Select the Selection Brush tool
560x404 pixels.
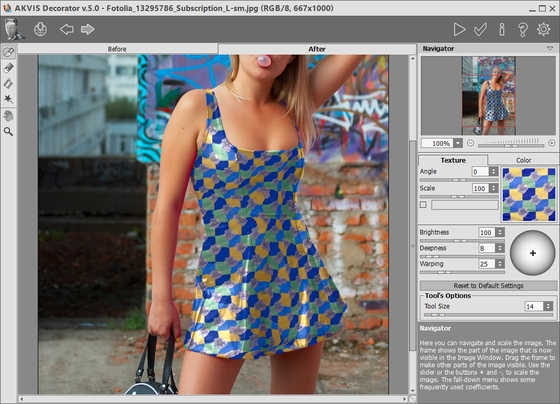9,52
